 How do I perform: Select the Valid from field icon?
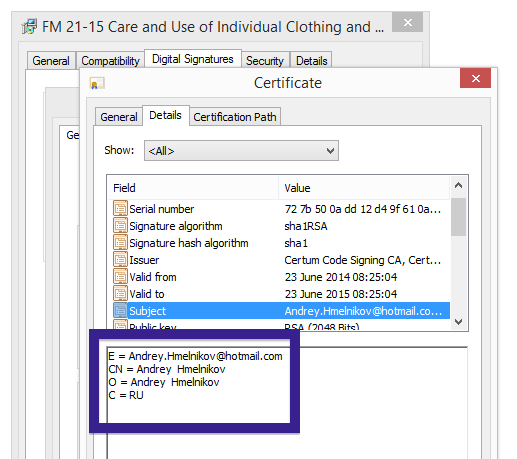tap(120, 277)
